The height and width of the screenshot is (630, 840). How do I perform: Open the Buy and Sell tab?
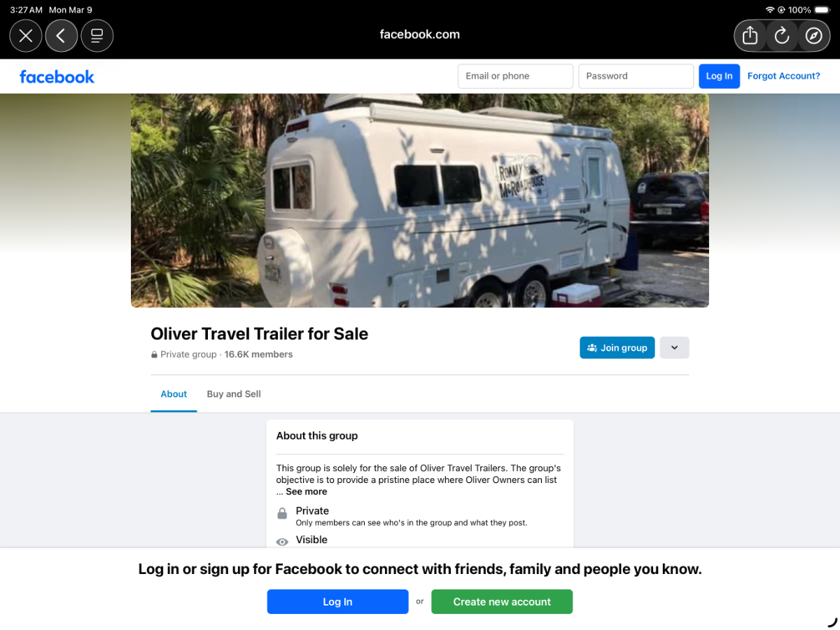pyautogui.click(x=234, y=394)
